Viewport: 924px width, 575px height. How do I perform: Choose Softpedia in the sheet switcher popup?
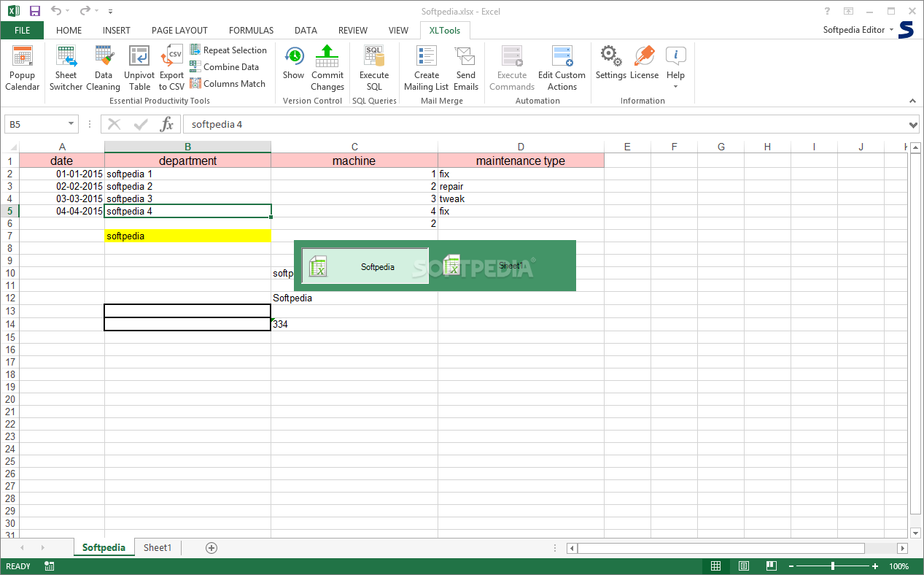point(365,266)
